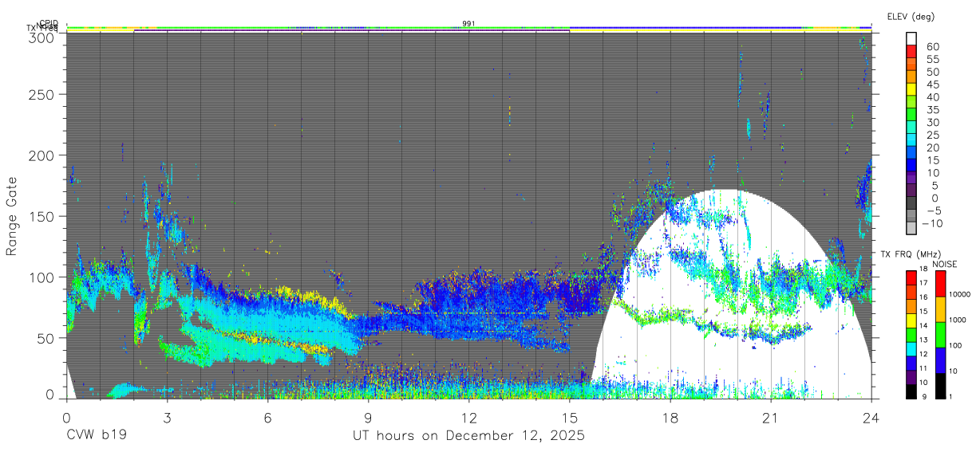Click the 9 tick on UT hours axis
The image size is (980, 452).
pos(368,417)
